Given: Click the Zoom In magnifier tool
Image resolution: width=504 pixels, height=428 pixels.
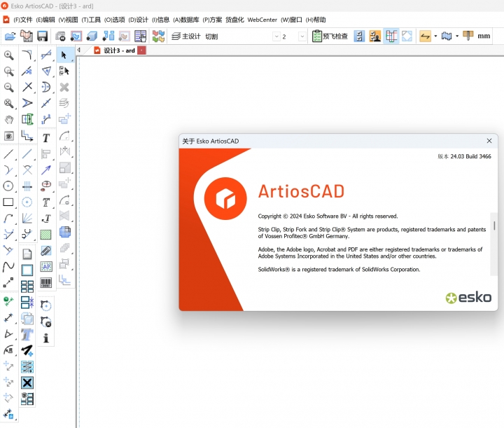Looking at the screenshot, I should [9, 55].
